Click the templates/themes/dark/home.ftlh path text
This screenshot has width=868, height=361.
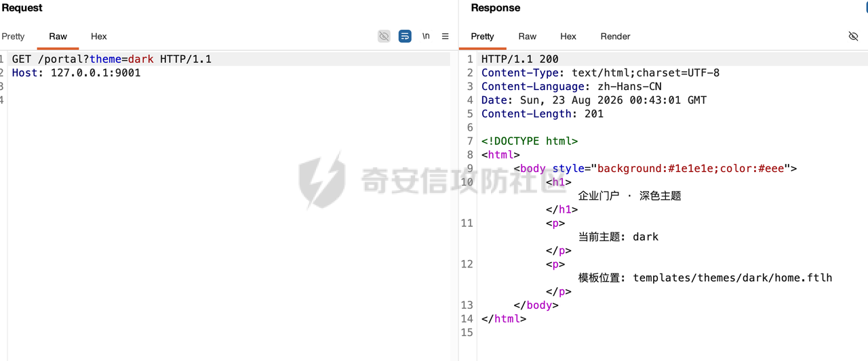tap(732, 278)
